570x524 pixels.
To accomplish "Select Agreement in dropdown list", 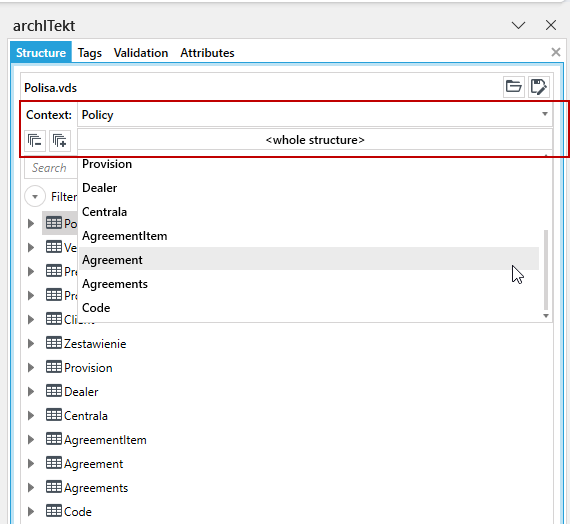I will pyautogui.click(x=309, y=259).
